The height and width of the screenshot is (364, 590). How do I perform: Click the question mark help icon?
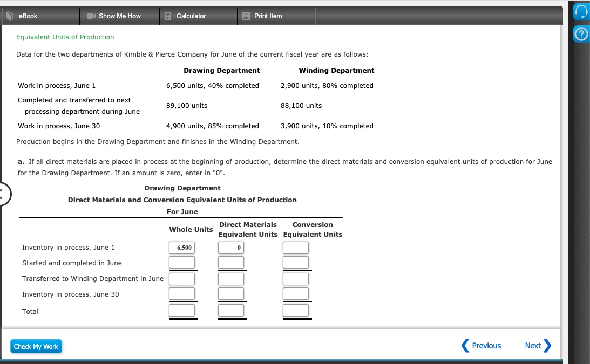(x=581, y=34)
